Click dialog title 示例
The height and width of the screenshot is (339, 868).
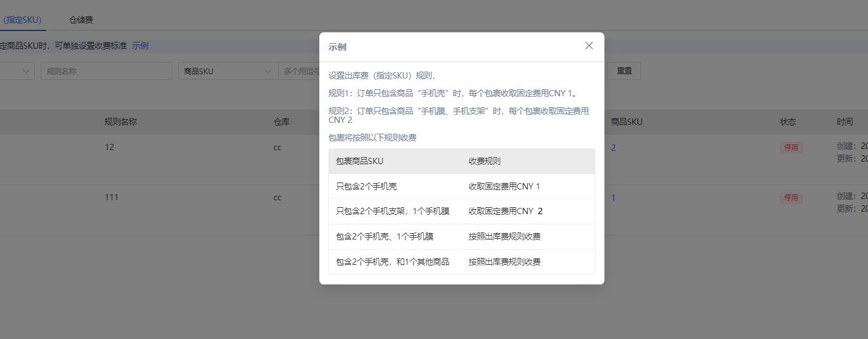point(337,47)
